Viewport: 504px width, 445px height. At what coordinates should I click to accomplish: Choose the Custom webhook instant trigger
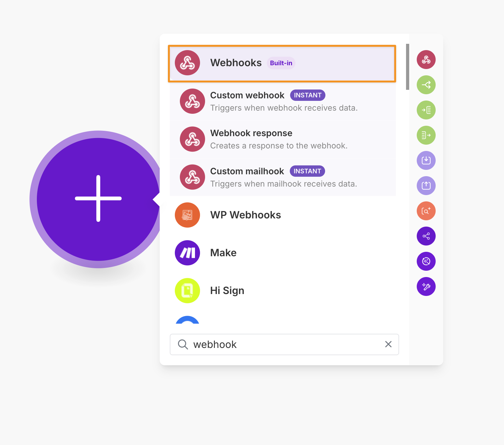coord(283,101)
